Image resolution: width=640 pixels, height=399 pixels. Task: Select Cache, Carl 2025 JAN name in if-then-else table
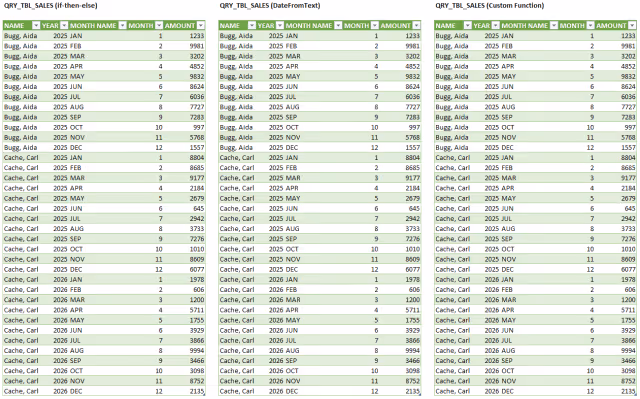click(x=21, y=158)
